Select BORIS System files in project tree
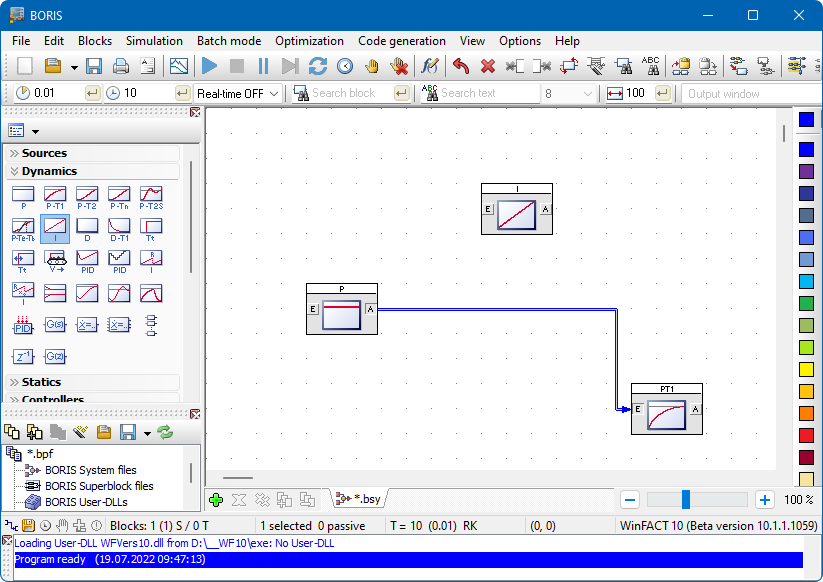The image size is (823, 582). [x=90, y=470]
